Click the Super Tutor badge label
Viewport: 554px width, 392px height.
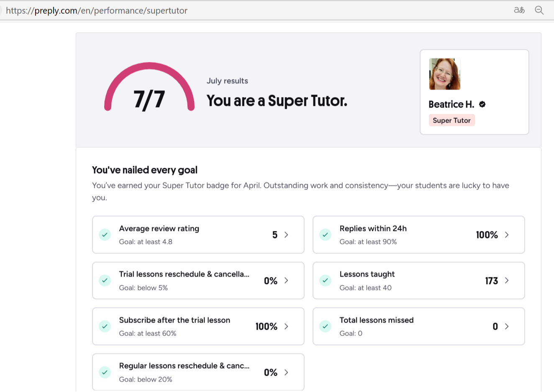(x=451, y=120)
